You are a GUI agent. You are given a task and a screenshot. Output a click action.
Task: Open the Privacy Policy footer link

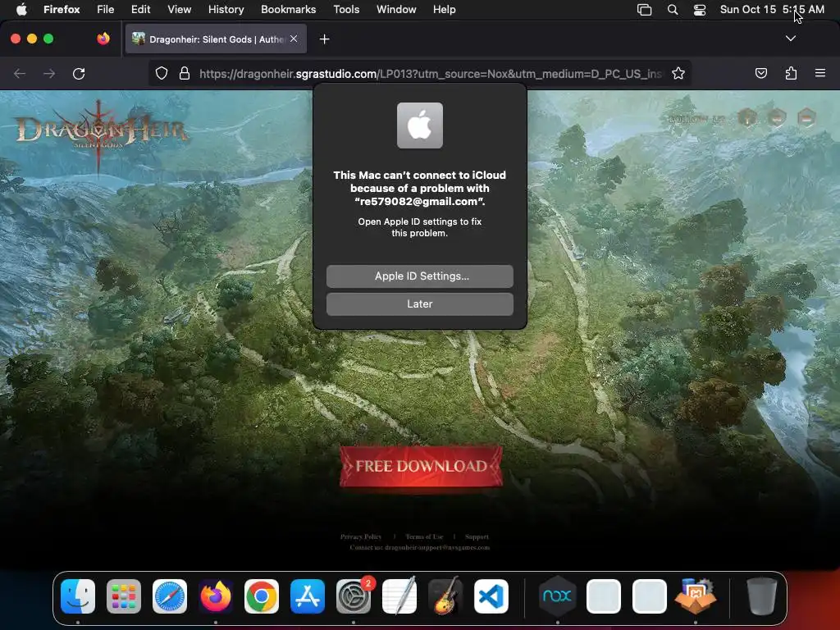coord(361,536)
